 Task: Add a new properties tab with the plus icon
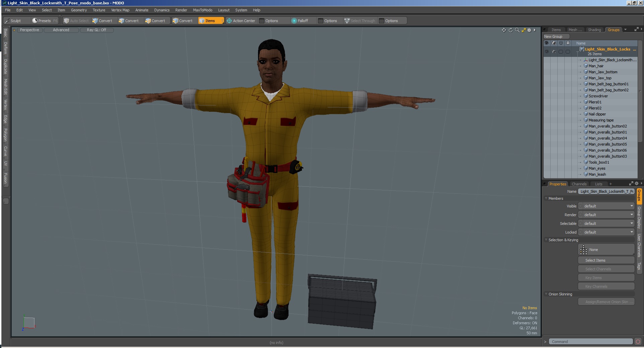click(x=611, y=184)
